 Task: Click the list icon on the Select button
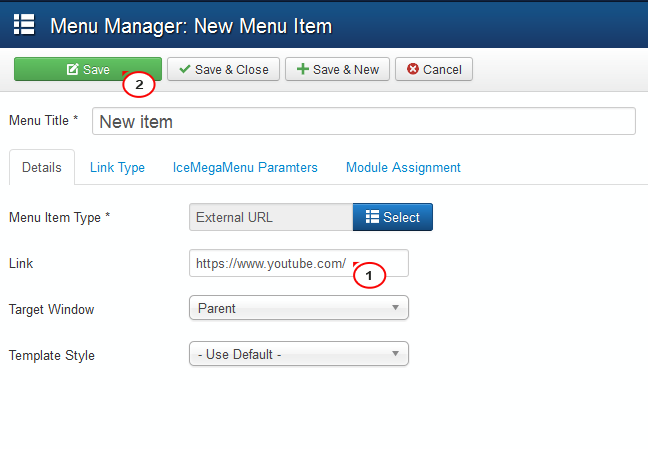(x=372, y=217)
